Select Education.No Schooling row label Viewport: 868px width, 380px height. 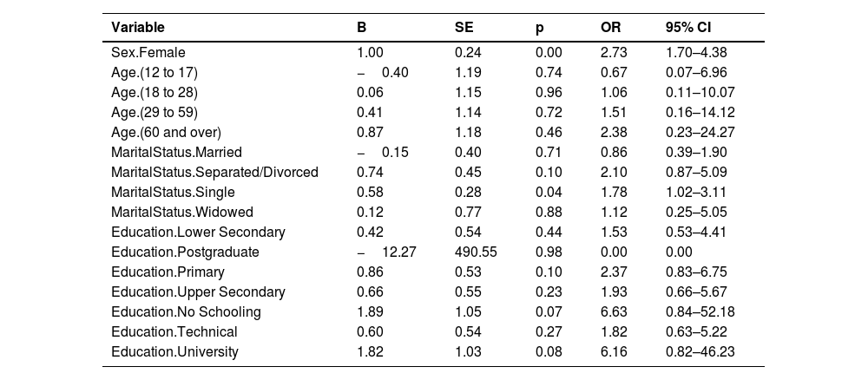[x=186, y=311]
